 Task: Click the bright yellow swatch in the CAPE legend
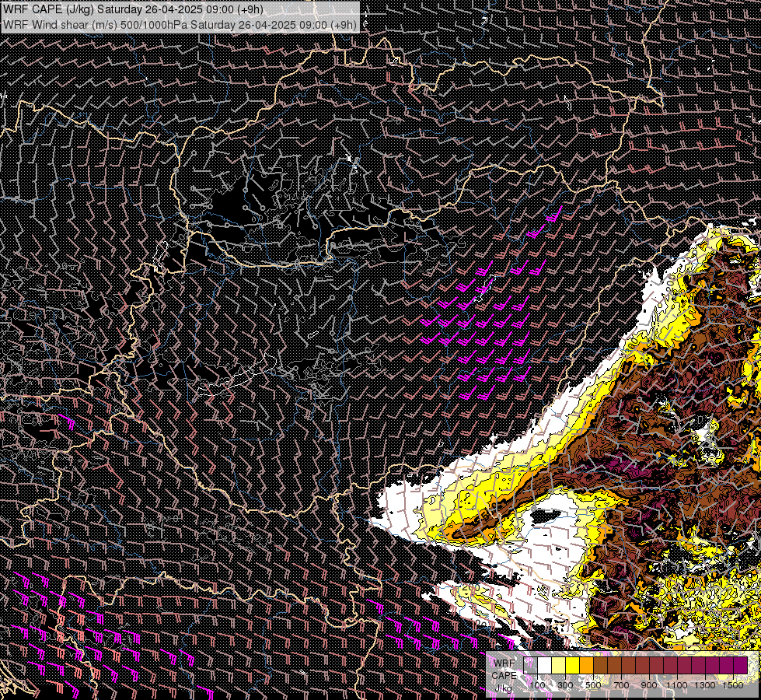[573, 666]
